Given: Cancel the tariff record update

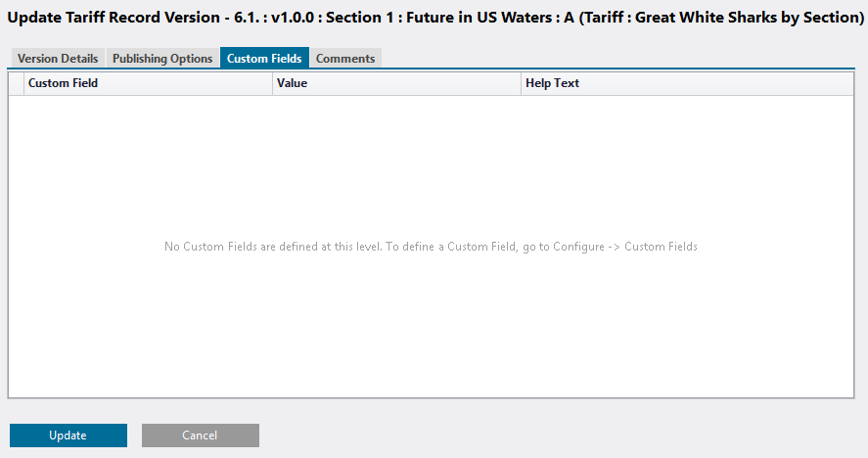Looking at the screenshot, I should [201, 435].
